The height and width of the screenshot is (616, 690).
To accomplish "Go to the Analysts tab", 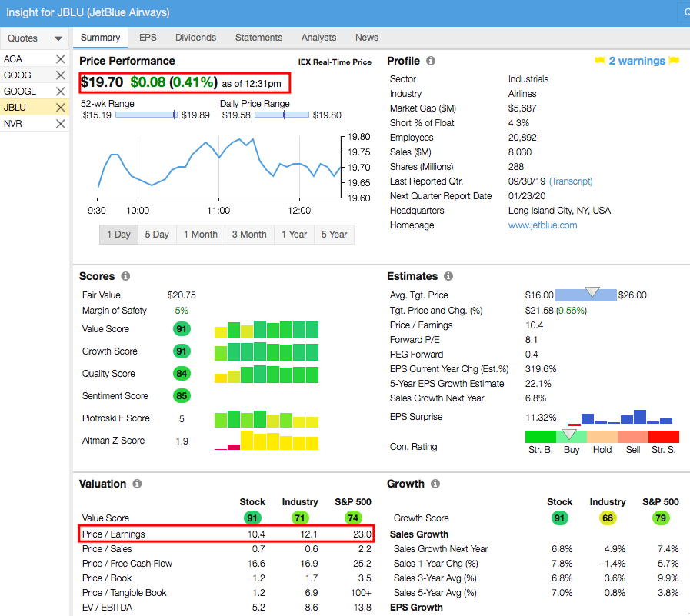I will 318,38.
